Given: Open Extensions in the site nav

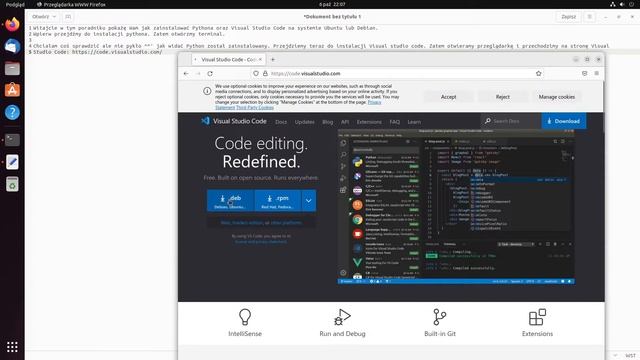Looking at the screenshot, I should 369,122.
